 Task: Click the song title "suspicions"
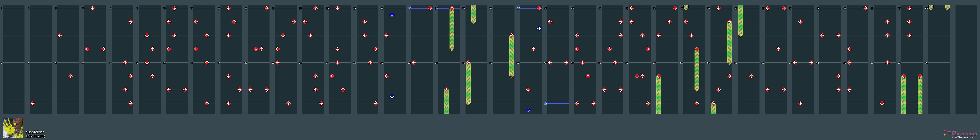35,132
